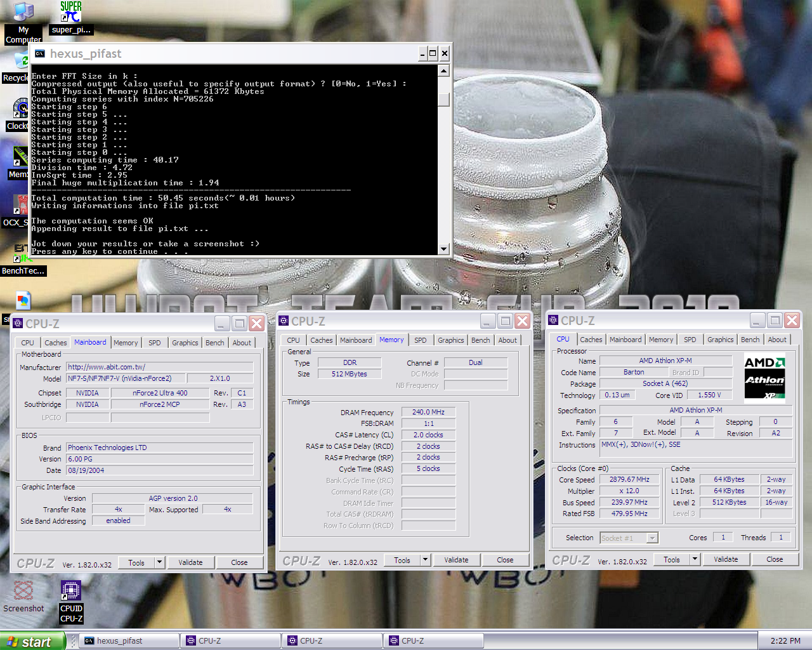
Task: Click the memory Size 512 MBytes value
Action: click(x=349, y=374)
